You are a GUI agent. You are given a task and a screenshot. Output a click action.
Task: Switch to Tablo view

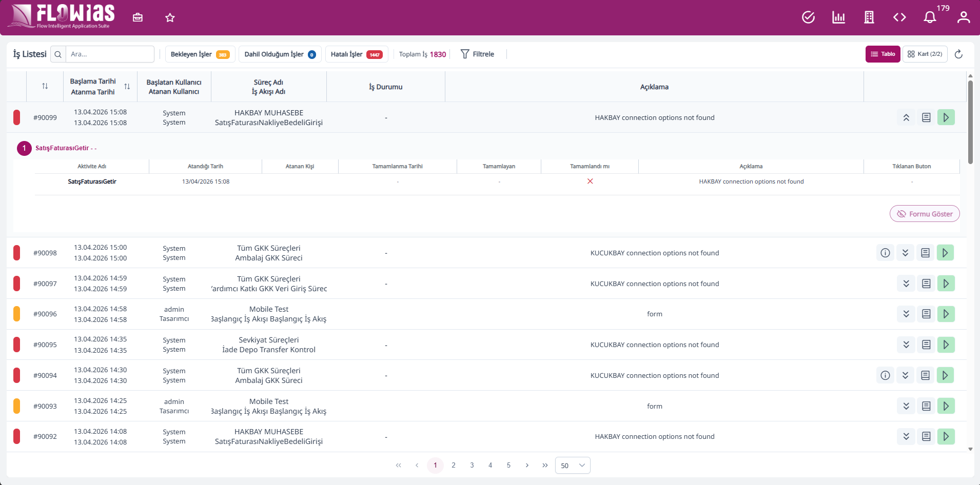click(883, 54)
